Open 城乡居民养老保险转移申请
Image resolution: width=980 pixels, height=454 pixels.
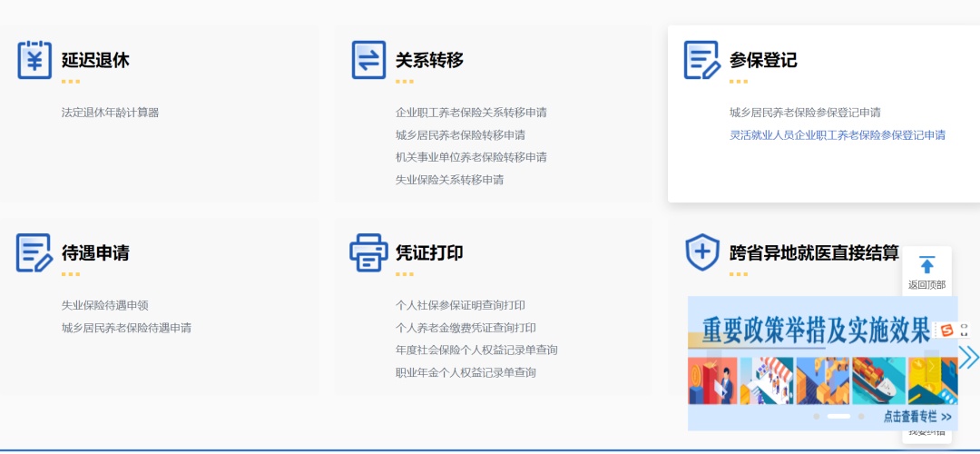pyautogui.click(x=461, y=135)
